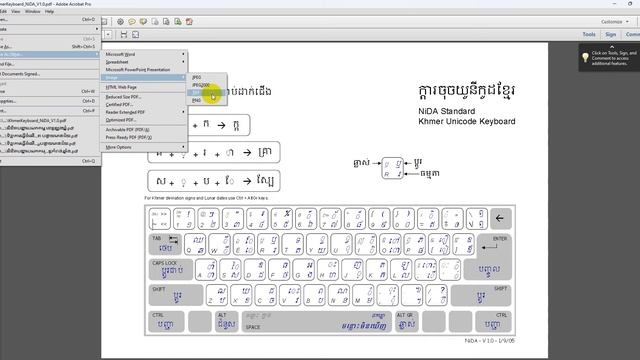The height and width of the screenshot is (360, 640).
Task: Click the 'NiDA Standard' text on page
Action: (447, 111)
